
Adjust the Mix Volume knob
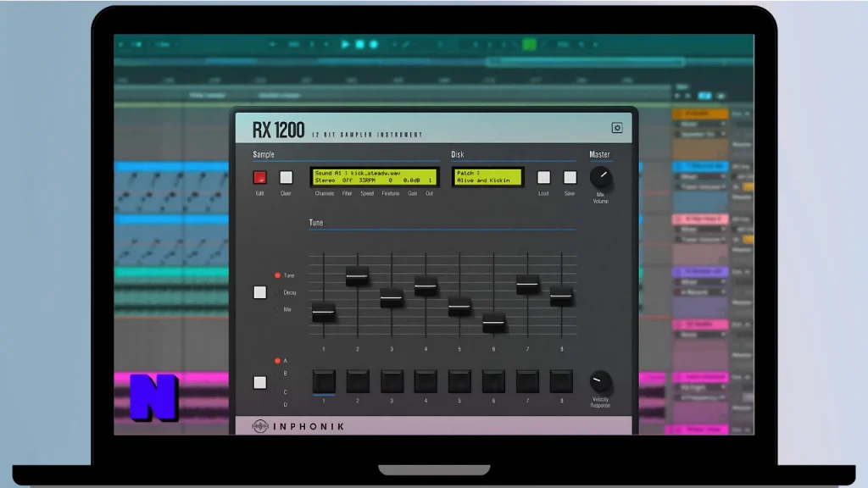(601, 177)
